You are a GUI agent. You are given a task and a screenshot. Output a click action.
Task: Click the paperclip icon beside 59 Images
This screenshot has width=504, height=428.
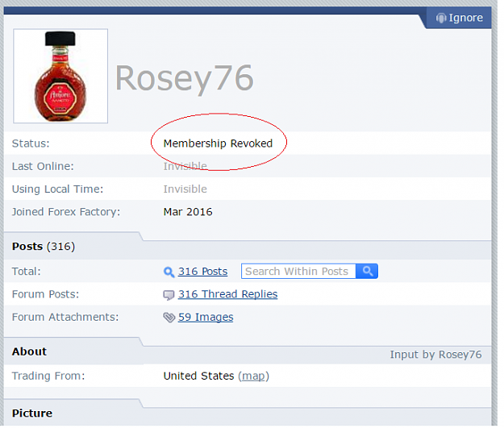click(169, 318)
